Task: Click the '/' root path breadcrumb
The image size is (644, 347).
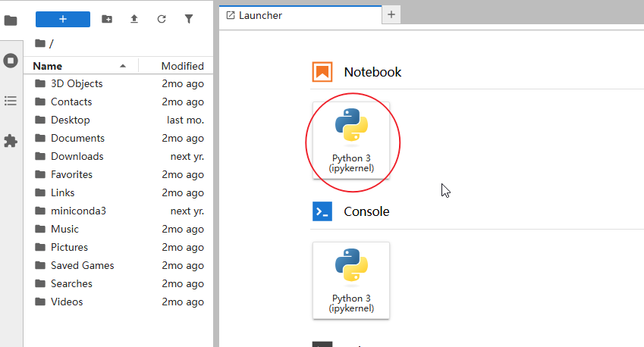Action: tap(52, 43)
